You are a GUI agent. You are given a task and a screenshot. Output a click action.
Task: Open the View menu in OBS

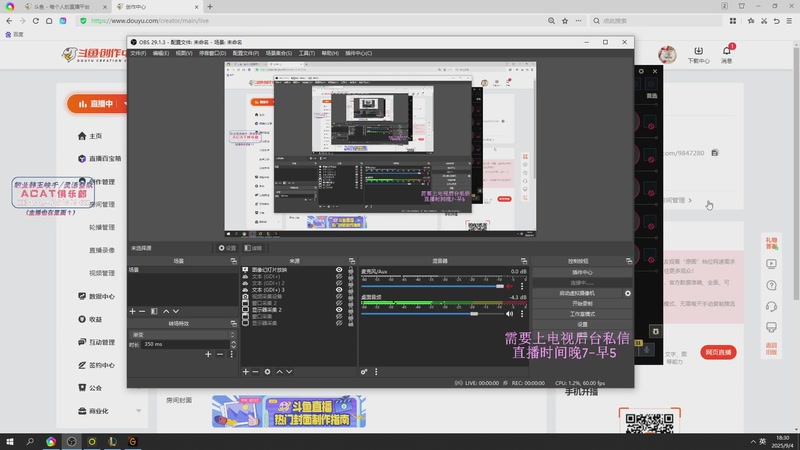[184, 53]
